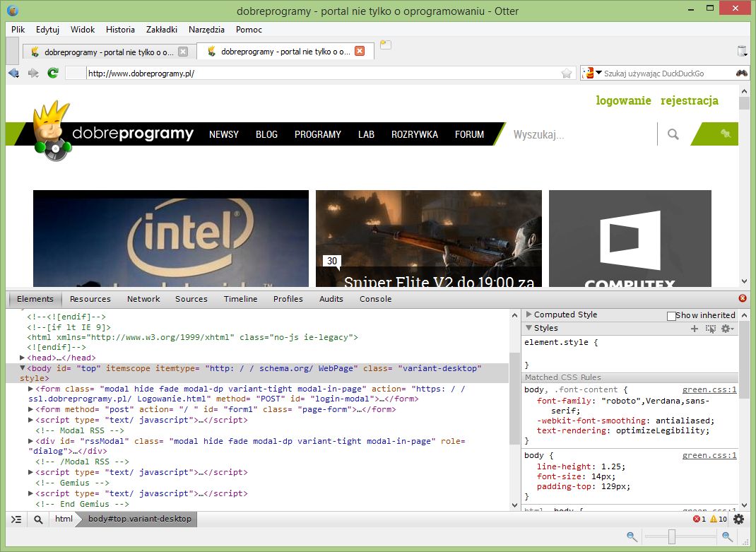This screenshot has height=552, width=756.
Task: Add a new style rule with plus icon
Action: coord(695,329)
